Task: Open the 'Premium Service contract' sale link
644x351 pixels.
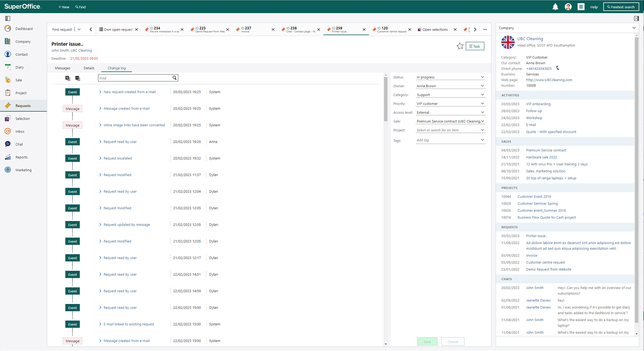Action: pyautogui.click(x=546, y=150)
